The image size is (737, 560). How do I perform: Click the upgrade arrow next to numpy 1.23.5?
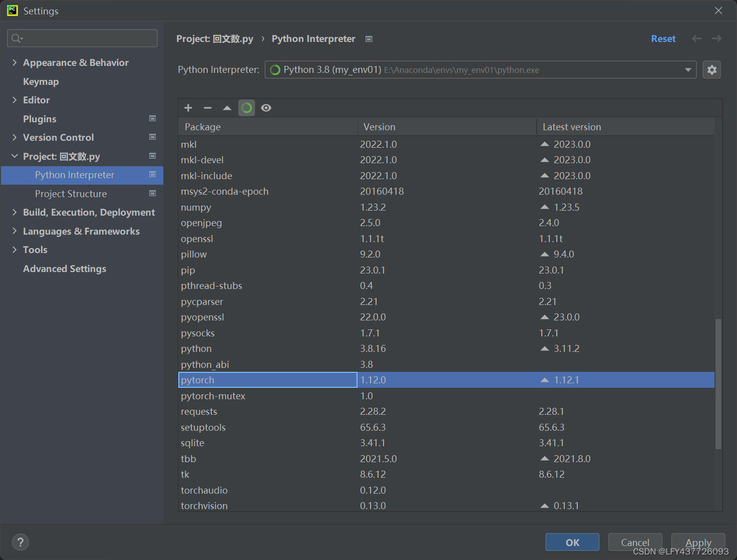(x=545, y=207)
